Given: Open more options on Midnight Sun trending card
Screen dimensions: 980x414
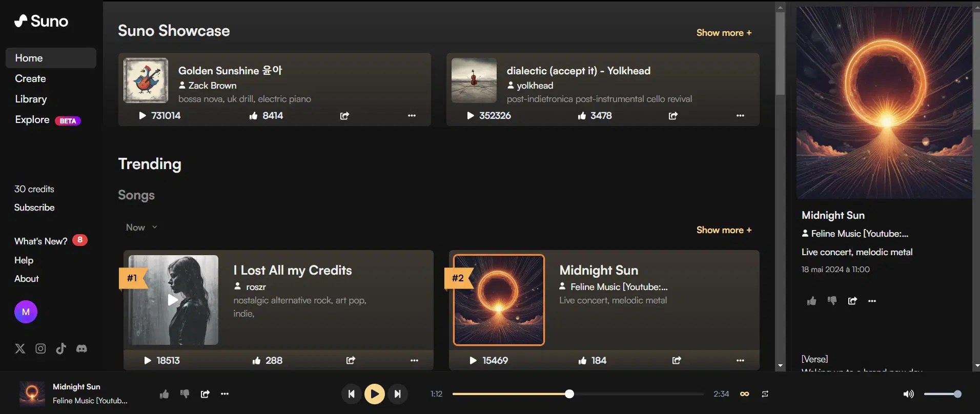Looking at the screenshot, I should (740, 361).
